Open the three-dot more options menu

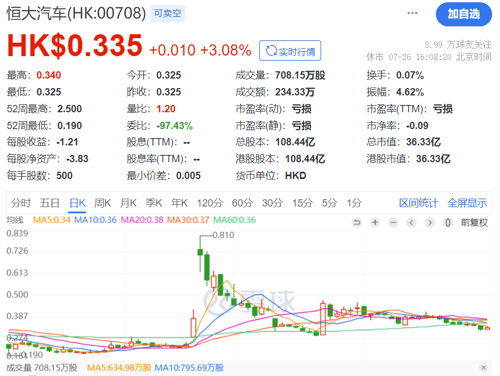coord(412,13)
